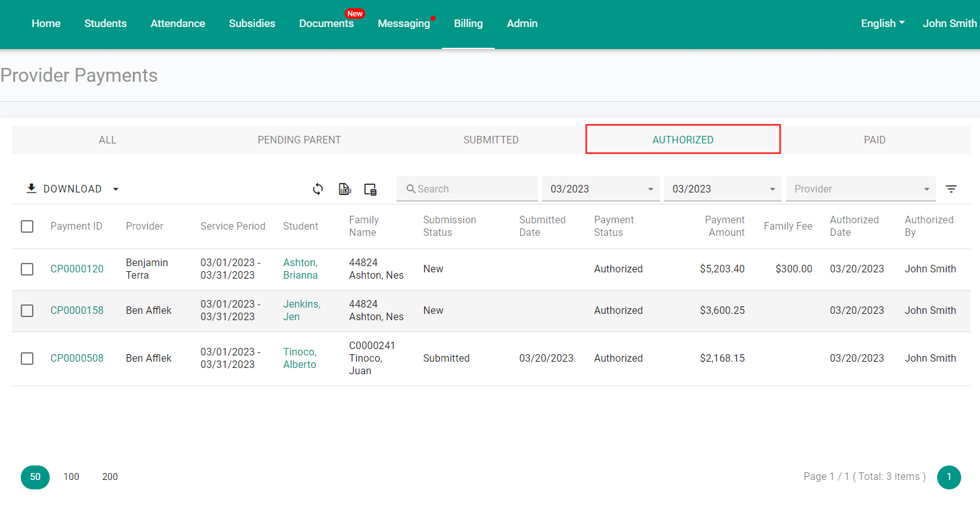
Task: Click the download arrow icon
Action: point(31,188)
